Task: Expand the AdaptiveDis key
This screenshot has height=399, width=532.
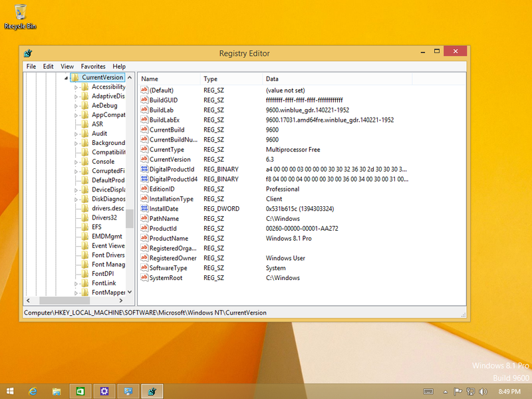Action: coord(76,96)
